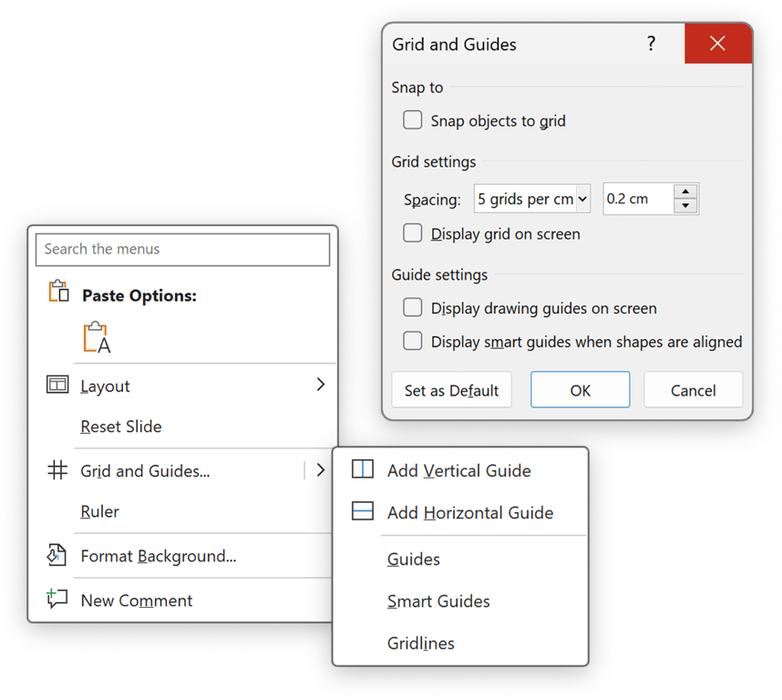Increase spacing with the up spinner arrow
782x700 pixels.
click(x=685, y=192)
